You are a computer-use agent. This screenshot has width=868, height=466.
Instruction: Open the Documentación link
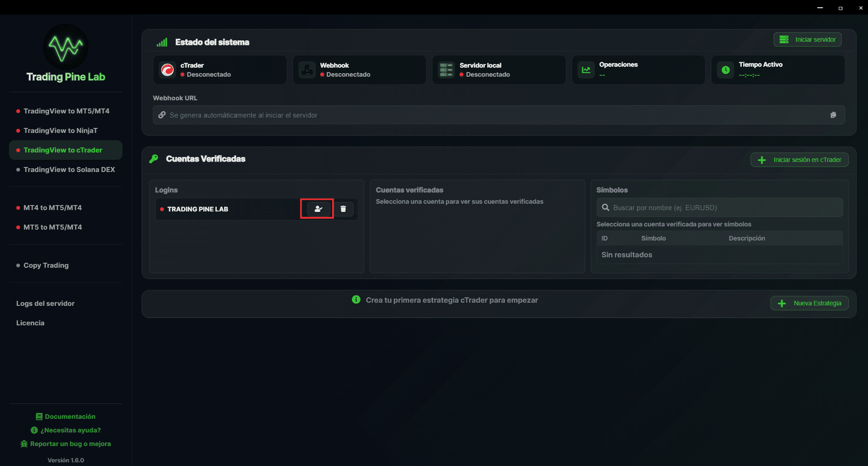click(65, 416)
